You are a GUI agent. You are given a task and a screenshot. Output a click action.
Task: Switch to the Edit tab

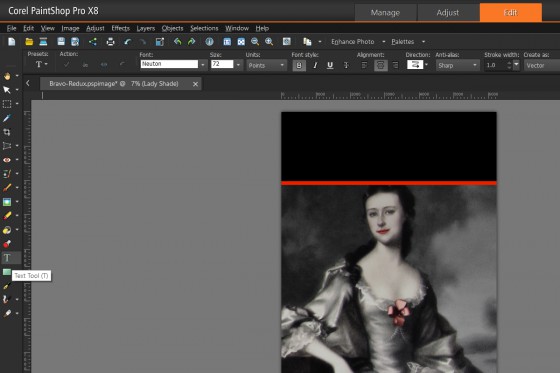point(510,13)
